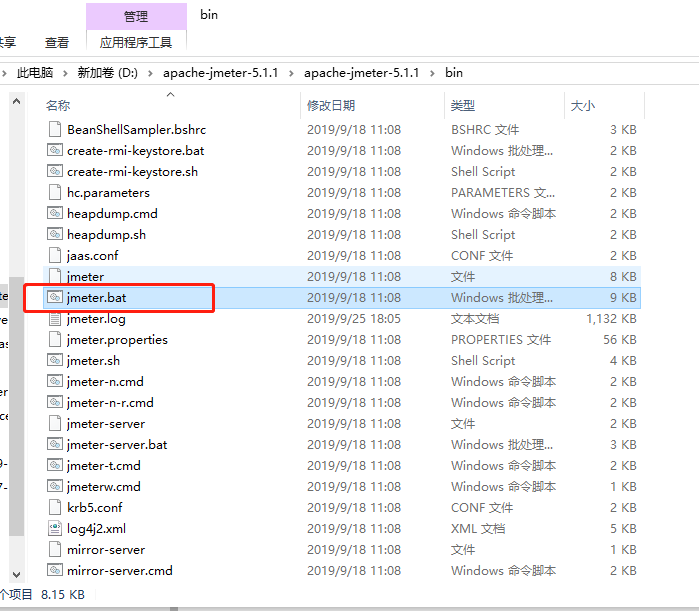Click the jmeterw.cmd file icon
699x611 pixels.
point(55,486)
